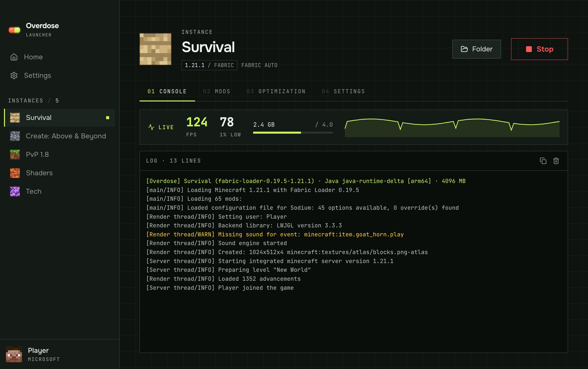This screenshot has width=588, height=369.
Task: Select the Tech instance
Action: click(60, 191)
